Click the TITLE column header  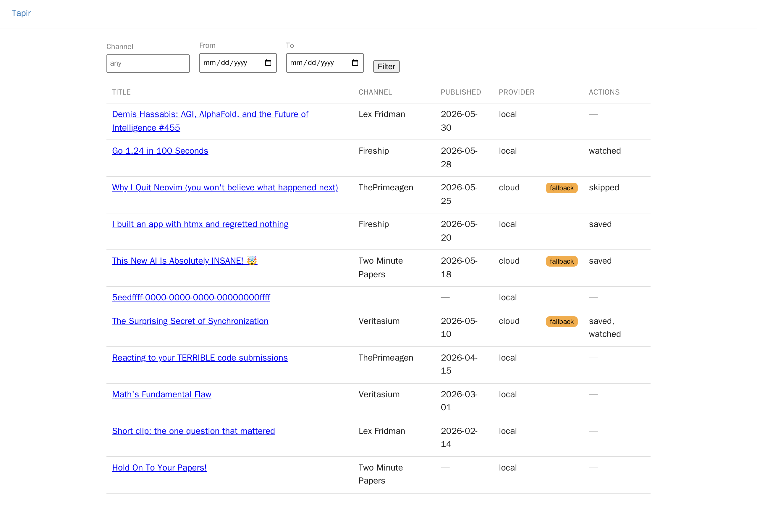coord(121,92)
